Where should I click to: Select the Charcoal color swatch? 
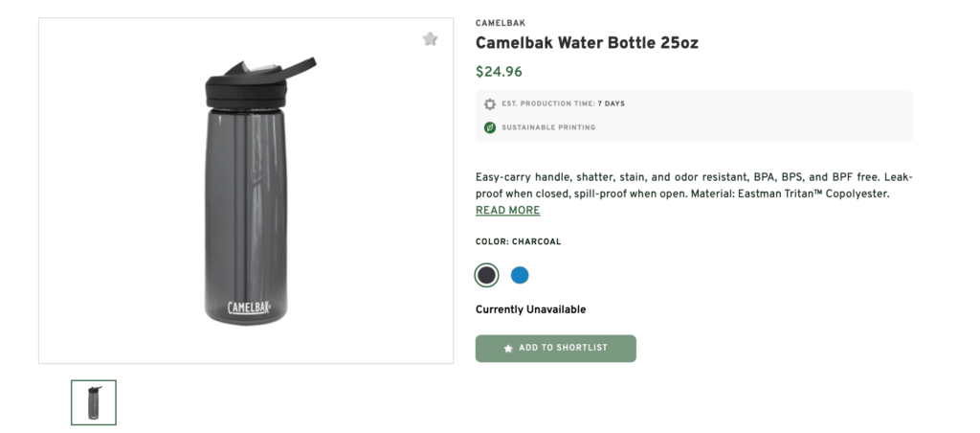point(487,276)
